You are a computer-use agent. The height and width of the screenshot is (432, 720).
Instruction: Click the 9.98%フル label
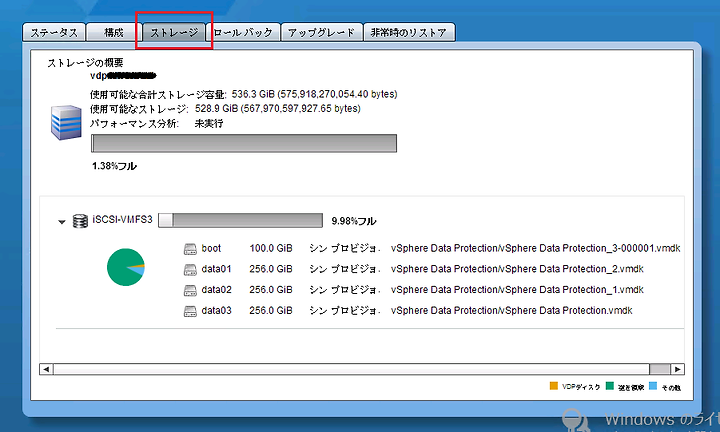click(x=354, y=221)
